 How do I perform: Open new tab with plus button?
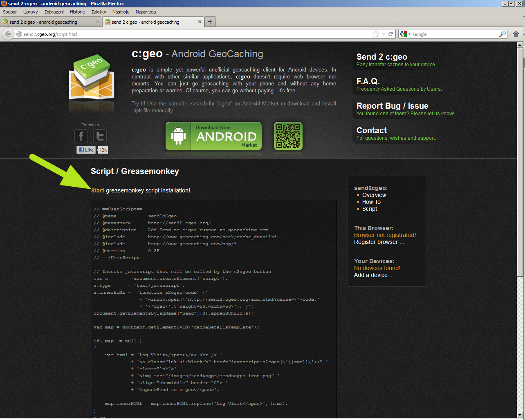tap(210, 22)
